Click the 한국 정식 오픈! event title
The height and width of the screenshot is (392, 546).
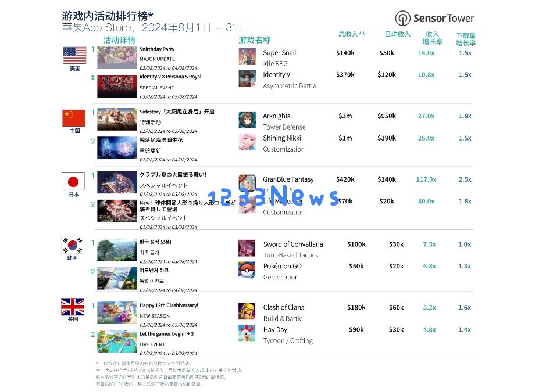[x=155, y=242]
